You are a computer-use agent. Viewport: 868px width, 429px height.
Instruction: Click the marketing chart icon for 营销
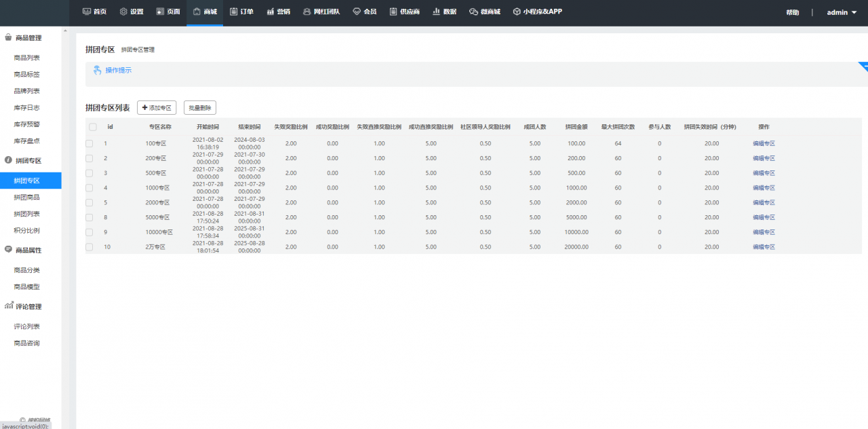(x=271, y=12)
